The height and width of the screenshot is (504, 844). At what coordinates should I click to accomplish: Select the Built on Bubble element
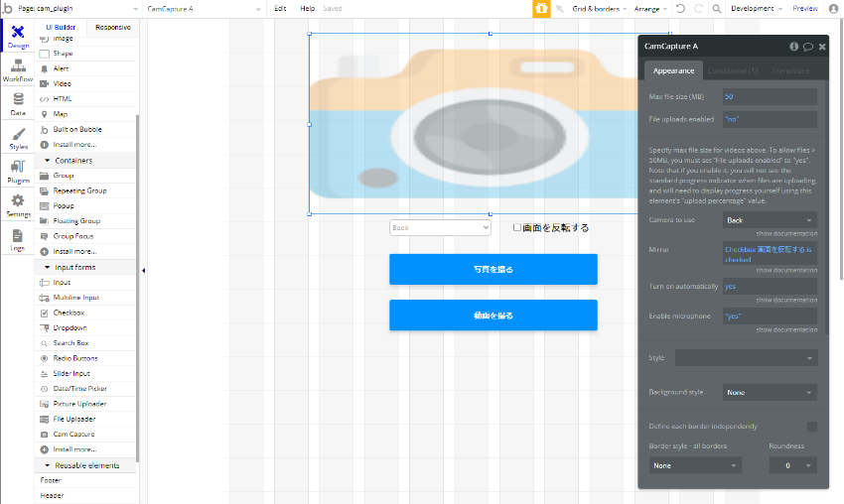pyautogui.click(x=86, y=129)
